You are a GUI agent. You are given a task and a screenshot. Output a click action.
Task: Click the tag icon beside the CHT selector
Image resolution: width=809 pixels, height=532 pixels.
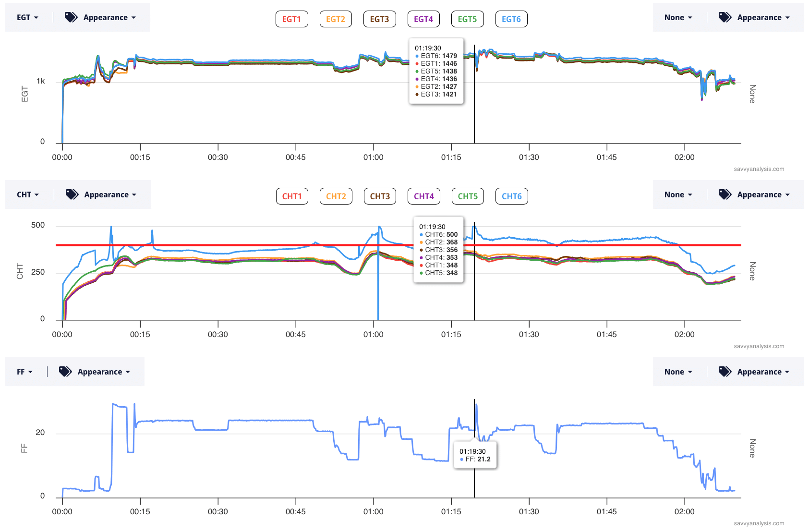[72, 194]
